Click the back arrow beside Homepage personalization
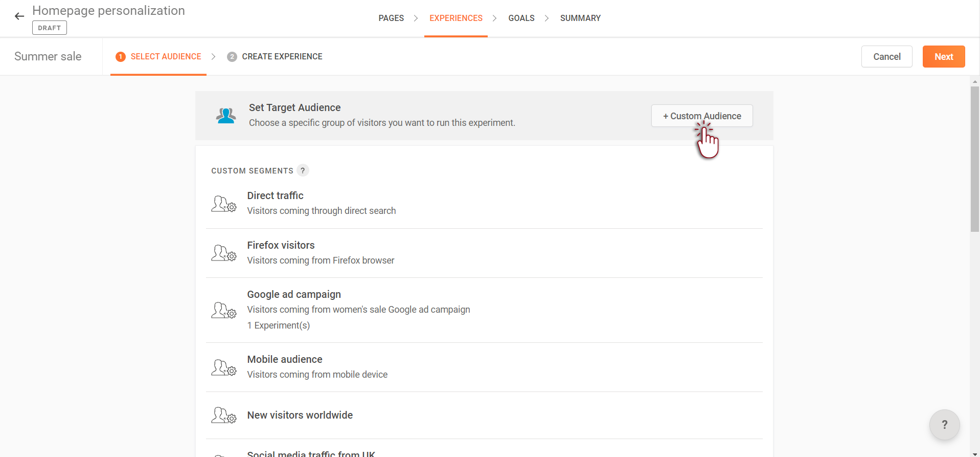 click(x=19, y=16)
